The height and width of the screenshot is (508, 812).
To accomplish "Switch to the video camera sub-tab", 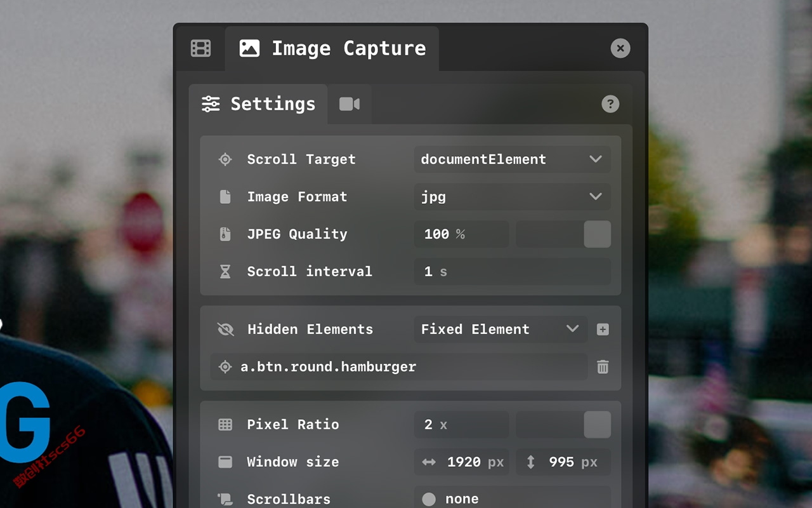I will point(350,104).
